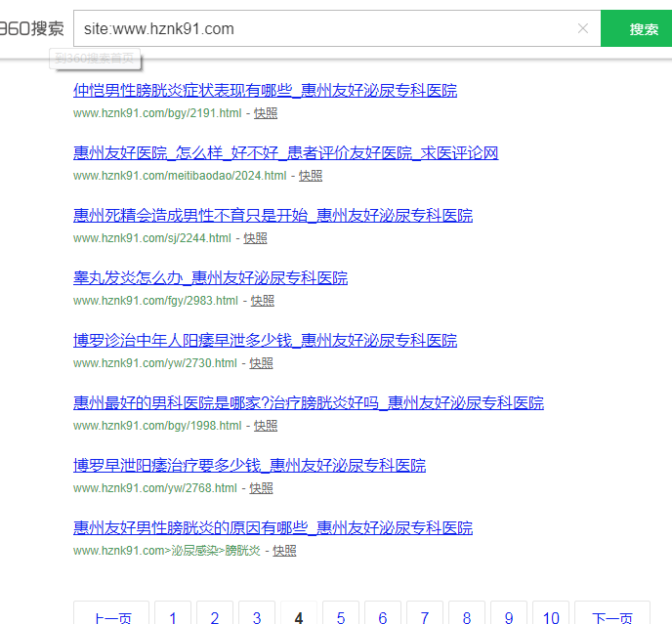This screenshot has height=624, width=672.
Task: Open 快照 for fgy/2983.html result
Action: click(x=263, y=301)
